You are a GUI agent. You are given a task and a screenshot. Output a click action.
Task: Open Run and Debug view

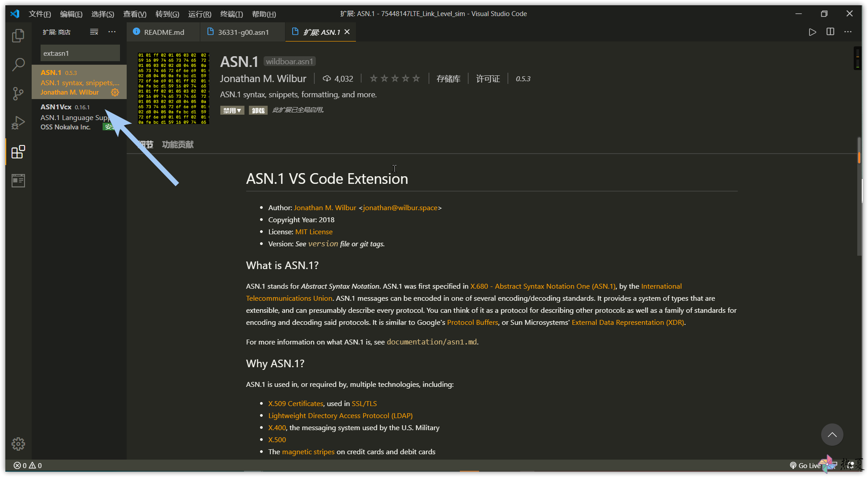point(18,123)
